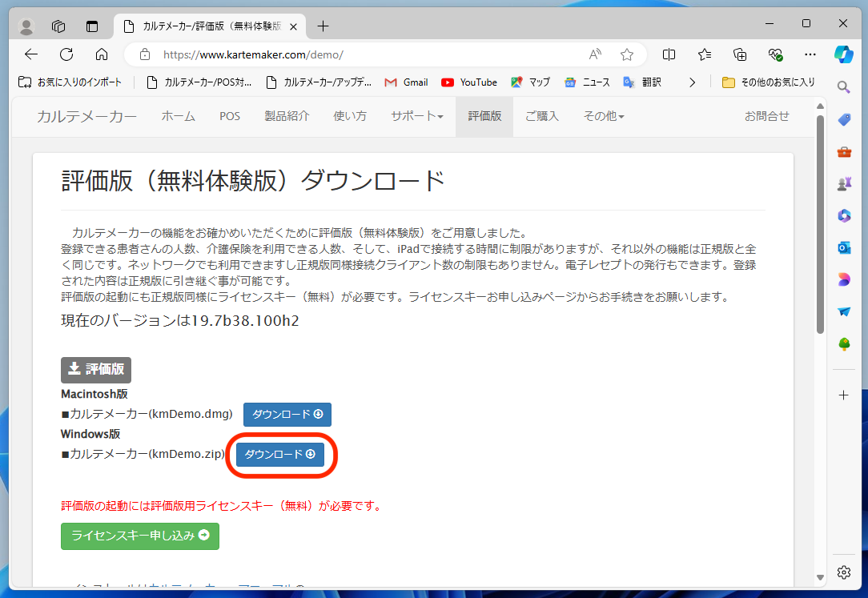The image size is (868, 598).
Task: Open split screen view
Action: pyautogui.click(x=669, y=54)
